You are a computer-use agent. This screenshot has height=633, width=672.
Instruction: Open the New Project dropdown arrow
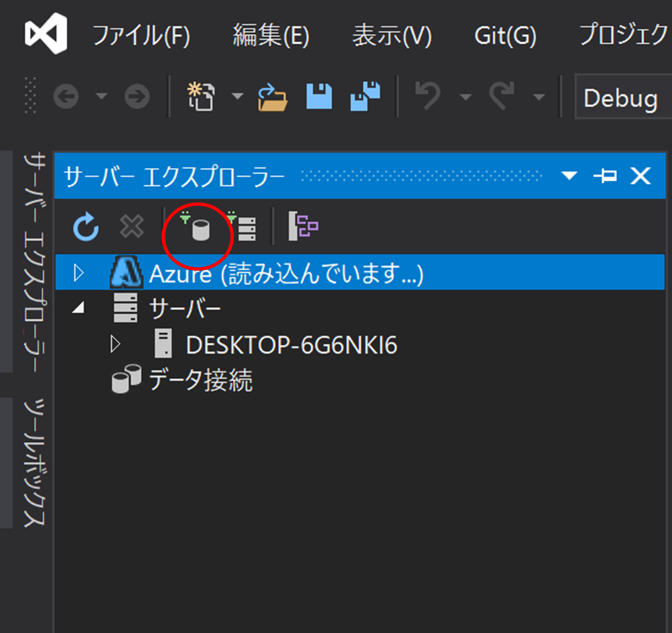click(x=238, y=96)
